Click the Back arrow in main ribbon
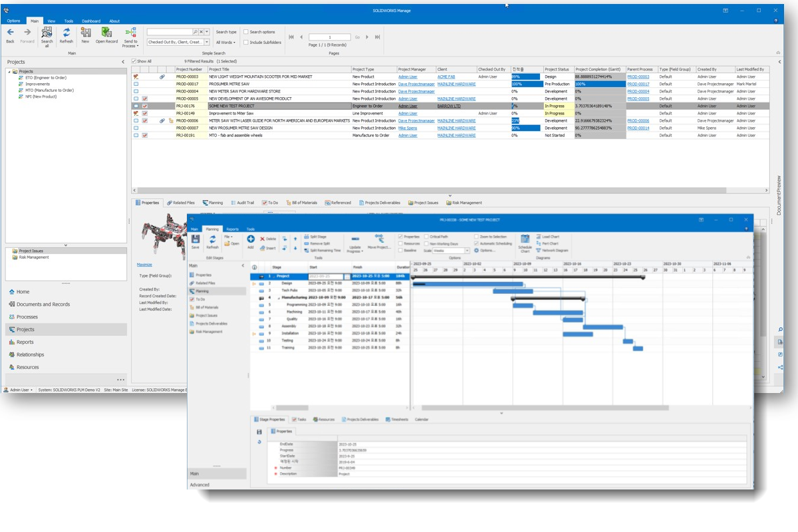 point(10,32)
